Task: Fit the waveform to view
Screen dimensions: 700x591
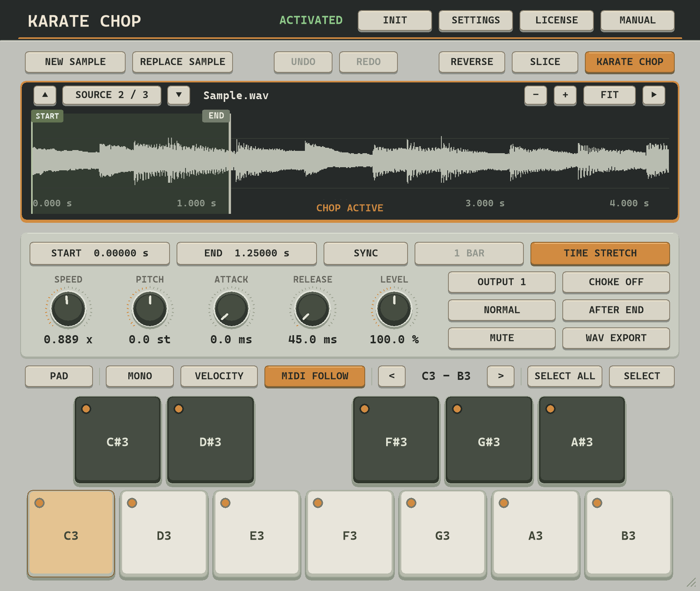Action: tap(609, 95)
